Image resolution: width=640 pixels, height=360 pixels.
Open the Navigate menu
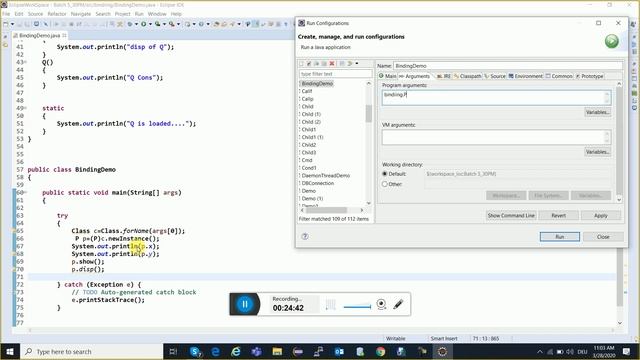(x=81, y=14)
